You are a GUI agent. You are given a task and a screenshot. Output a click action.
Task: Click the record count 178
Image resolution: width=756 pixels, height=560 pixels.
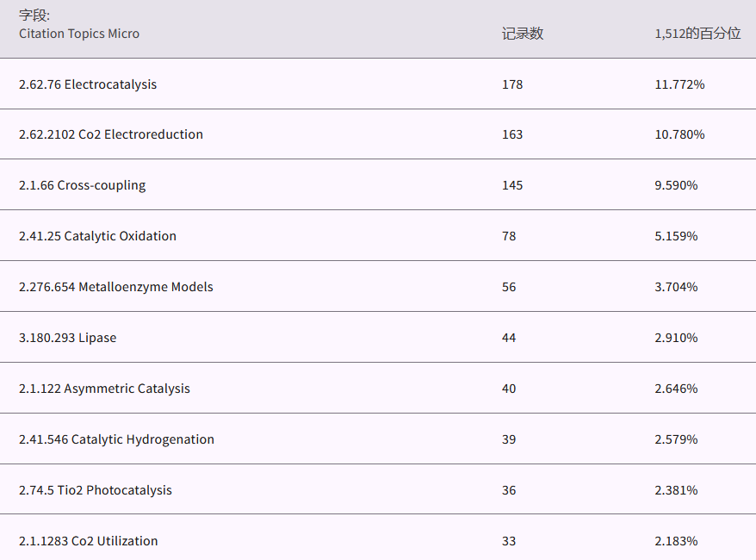[512, 84]
